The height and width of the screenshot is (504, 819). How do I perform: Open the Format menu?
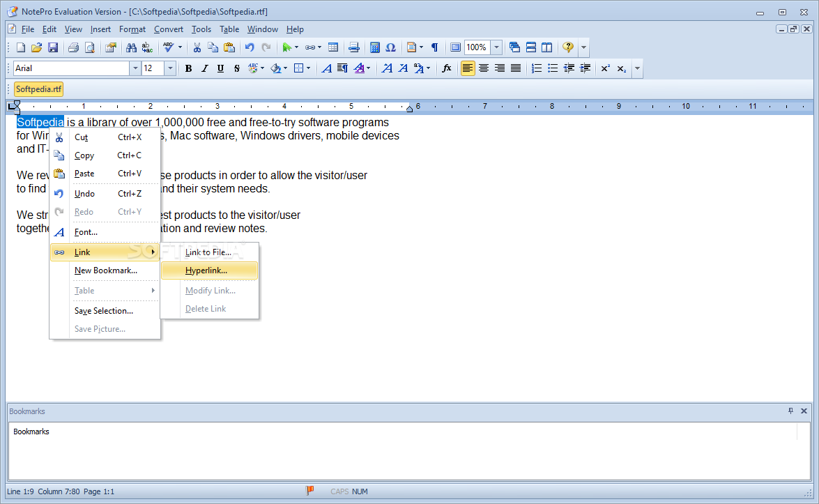(132, 29)
